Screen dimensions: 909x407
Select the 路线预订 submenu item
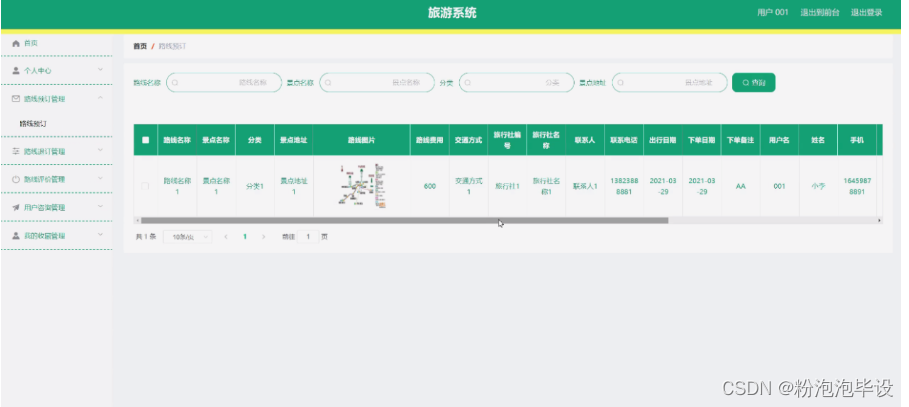coord(34,123)
